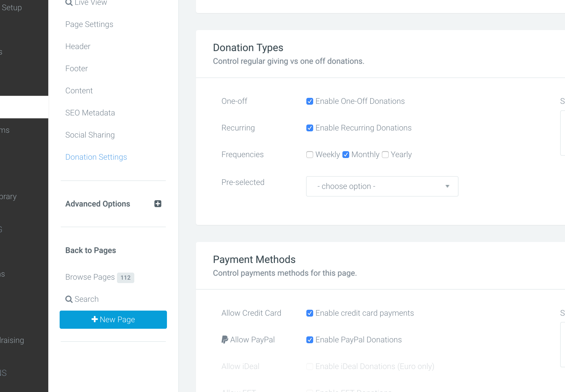The width and height of the screenshot is (565, 392).
Task: Click the PayPal logo beside Allow PayPal
Action: coord(224,339)
